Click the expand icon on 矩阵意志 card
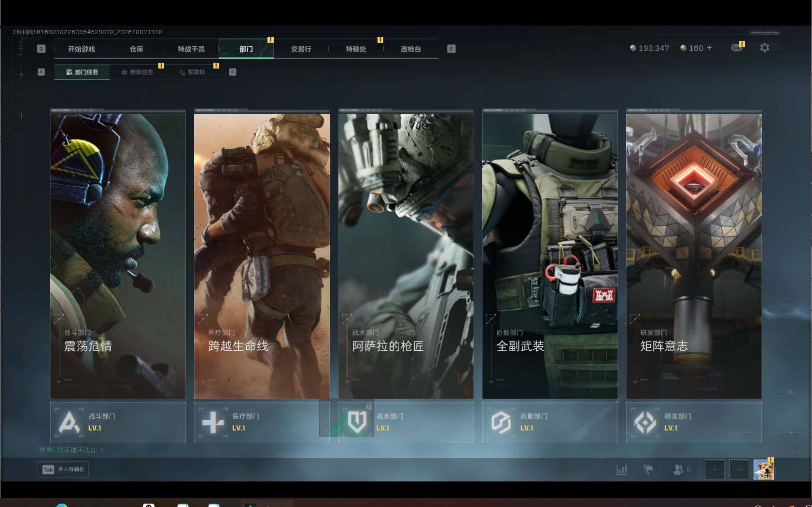Viewport: 812px width, 507px height. 635,319
